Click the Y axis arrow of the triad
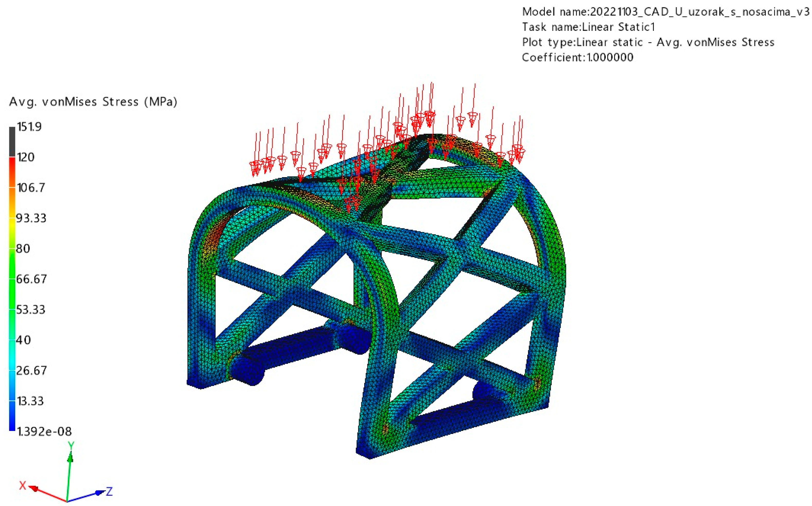 70,457
